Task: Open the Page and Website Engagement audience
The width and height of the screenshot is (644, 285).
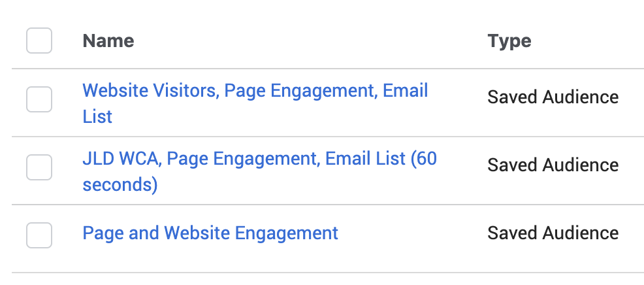Action: [x=210, y=233]
